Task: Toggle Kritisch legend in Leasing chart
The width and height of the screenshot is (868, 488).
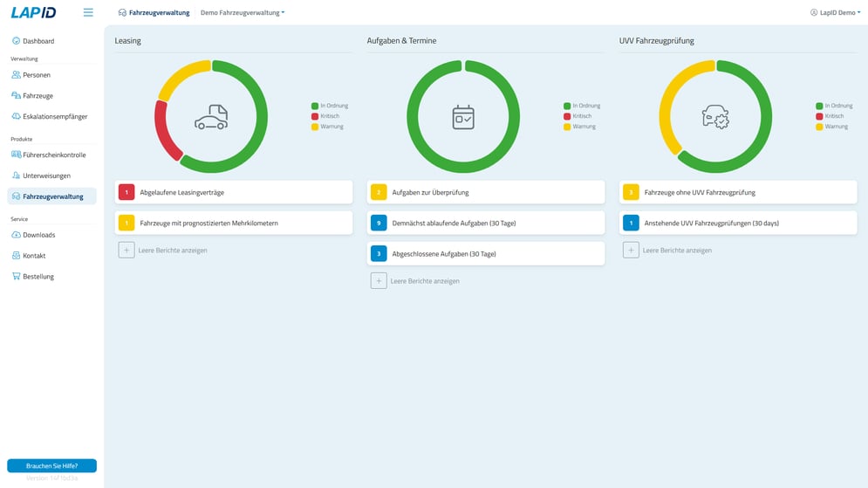Action: (325, 116)
